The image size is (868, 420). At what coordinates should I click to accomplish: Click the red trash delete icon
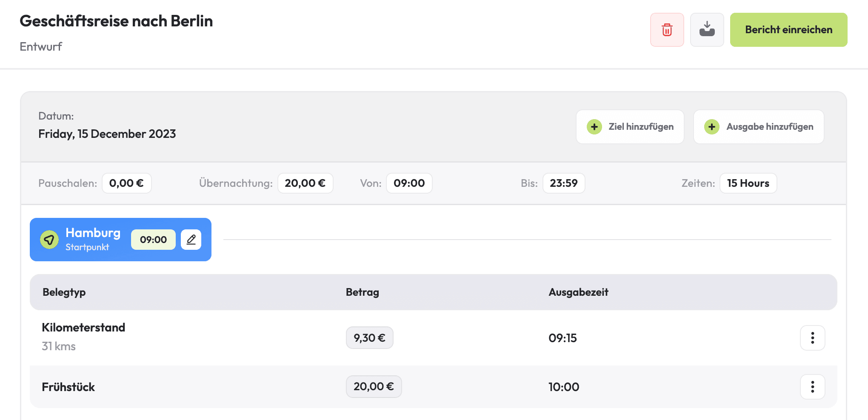[667, 30]
